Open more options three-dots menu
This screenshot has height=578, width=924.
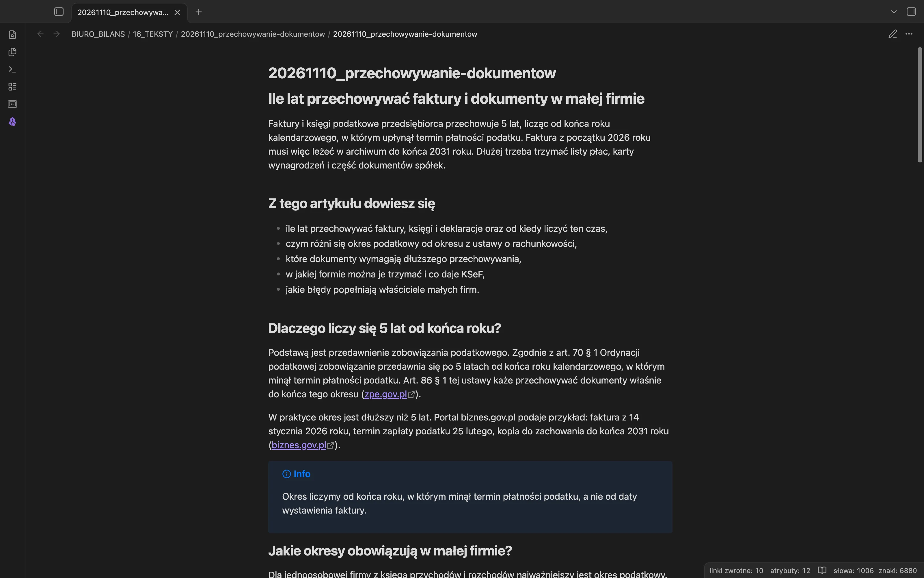909,34
